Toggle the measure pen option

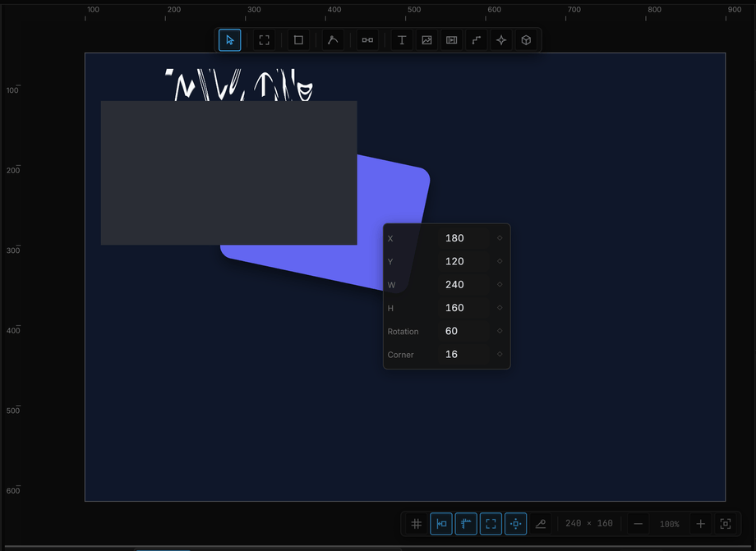point(541,524)
